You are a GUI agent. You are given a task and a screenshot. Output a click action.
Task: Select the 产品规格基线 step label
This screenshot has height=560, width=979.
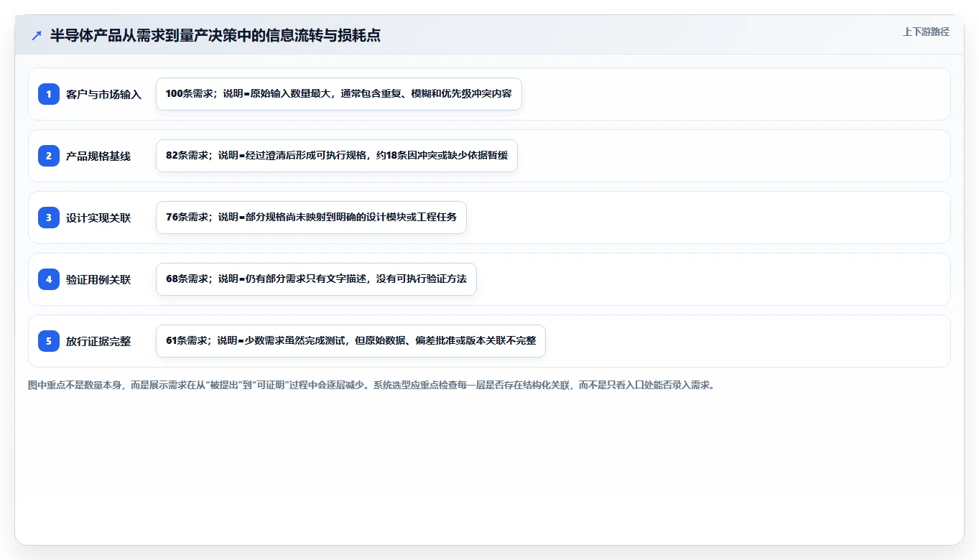point(98,156)
